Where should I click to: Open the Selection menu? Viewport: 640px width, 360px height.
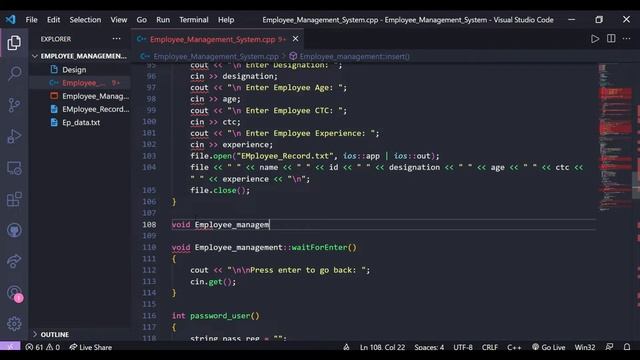click(x=85, y=20)
